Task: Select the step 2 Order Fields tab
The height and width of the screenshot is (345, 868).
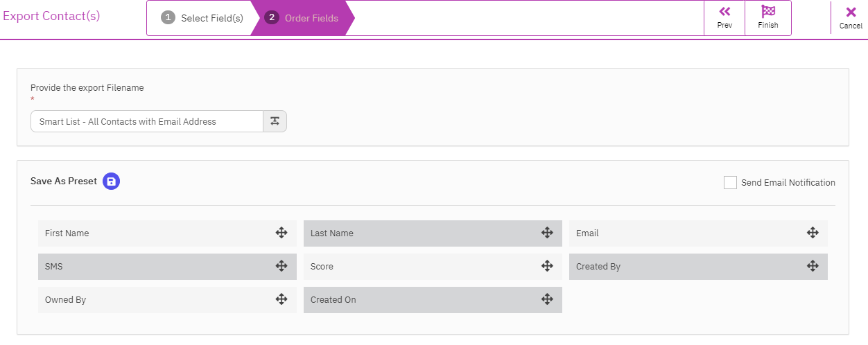Action: pyautogui.click(x=303, y=18)
